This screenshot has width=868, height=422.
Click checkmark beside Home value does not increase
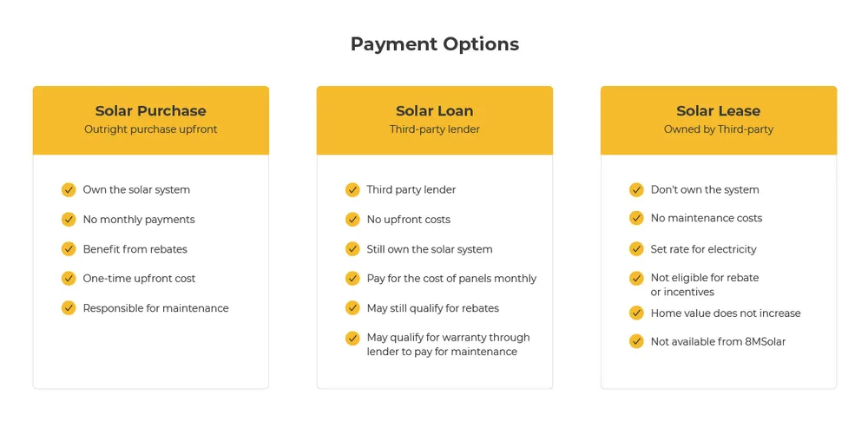(636, 313)
